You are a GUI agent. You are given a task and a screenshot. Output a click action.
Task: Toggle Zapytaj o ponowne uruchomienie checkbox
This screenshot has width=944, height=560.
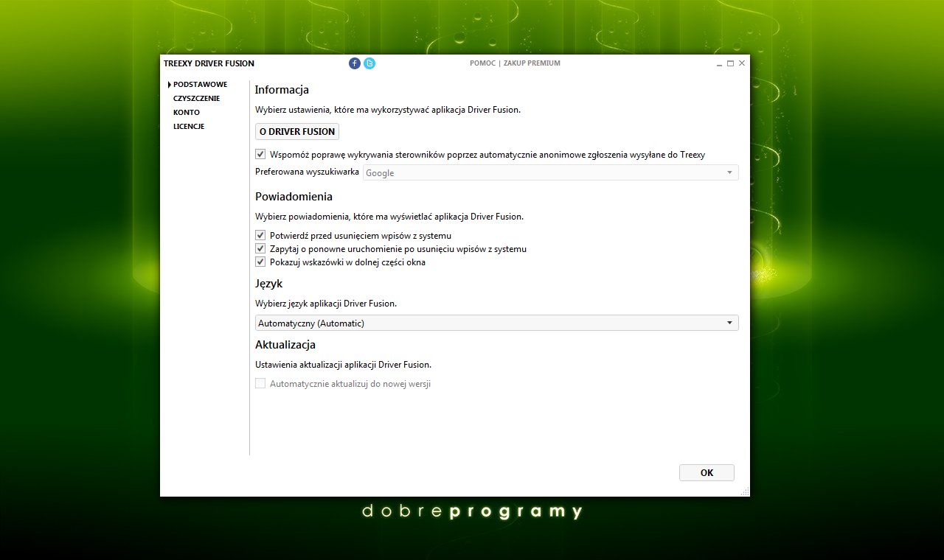point(260,249)
